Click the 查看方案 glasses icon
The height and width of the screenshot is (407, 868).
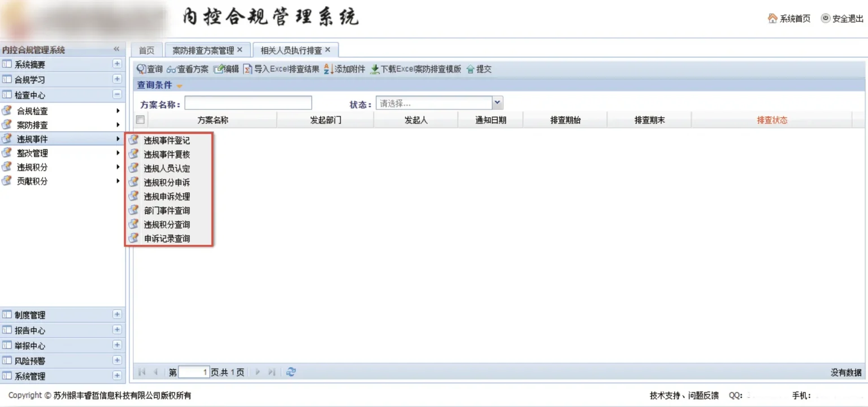171,69
